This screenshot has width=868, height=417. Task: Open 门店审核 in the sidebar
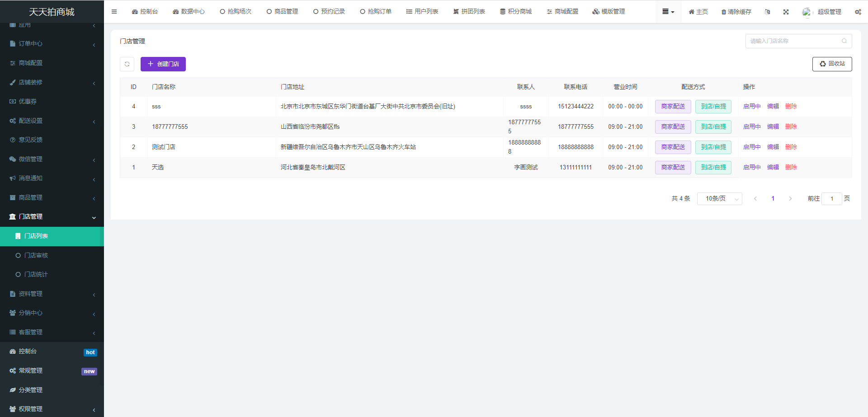[36, 255]
